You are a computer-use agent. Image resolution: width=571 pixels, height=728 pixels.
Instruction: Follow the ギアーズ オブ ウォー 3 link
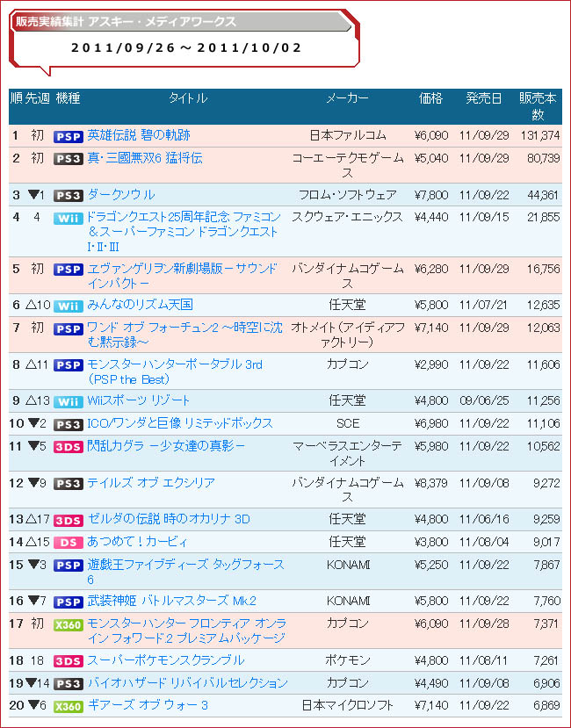coord(148,706)
